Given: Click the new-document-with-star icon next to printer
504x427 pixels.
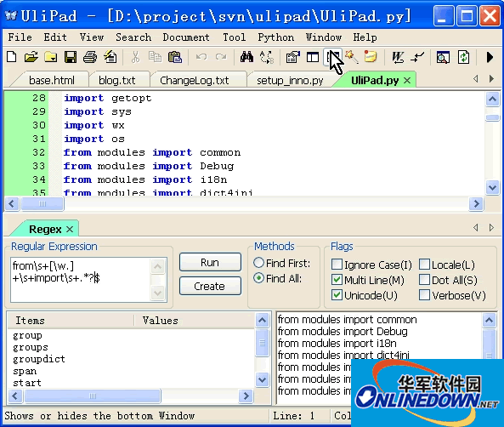Looking at the screenshot, I should coord(110,57).
